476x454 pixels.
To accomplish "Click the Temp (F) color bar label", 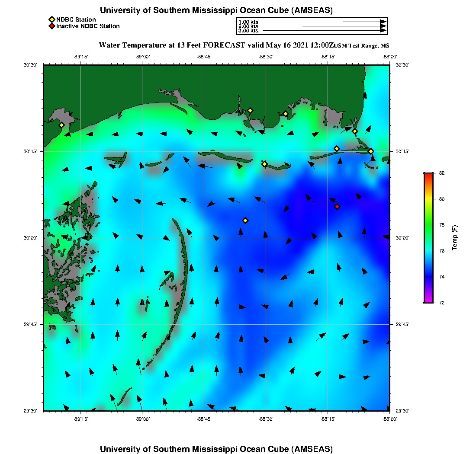I will tap(455, 238).
